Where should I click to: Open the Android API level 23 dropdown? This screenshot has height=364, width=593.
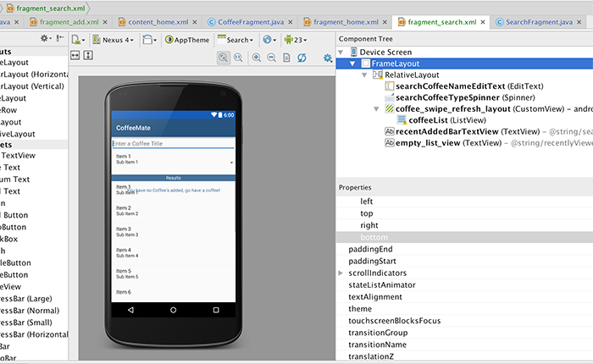pos(296,40)
